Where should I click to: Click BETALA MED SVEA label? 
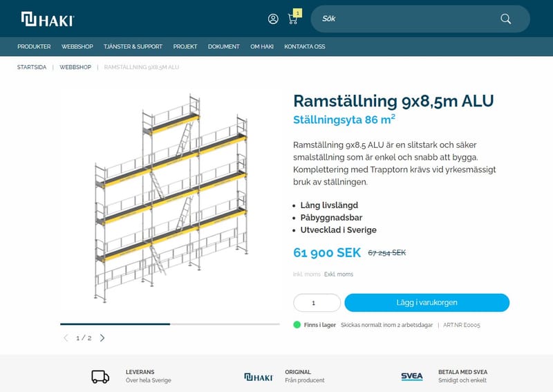462,372
